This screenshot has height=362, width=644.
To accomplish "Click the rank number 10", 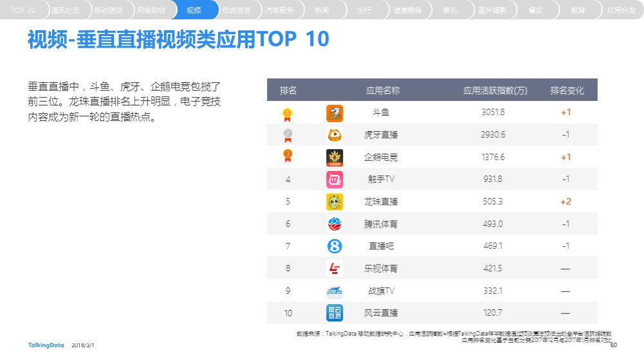I will pos(288,313).
